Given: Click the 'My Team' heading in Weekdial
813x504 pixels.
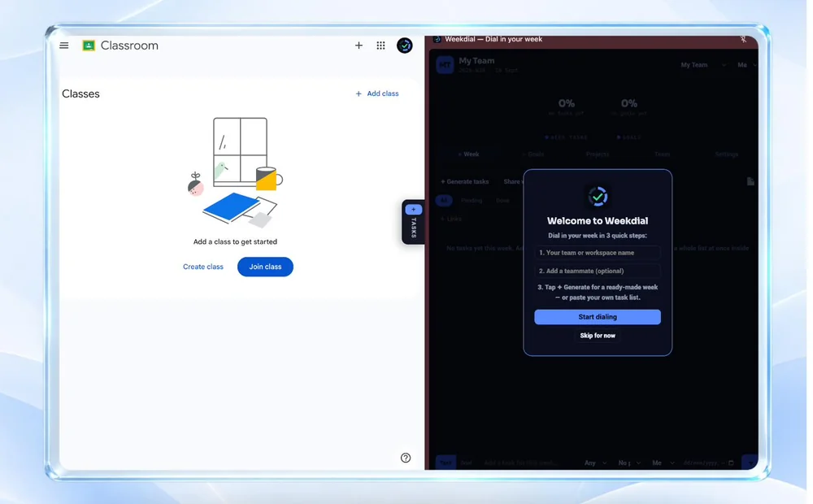Looking at the screenshot, I should point(476,61).
